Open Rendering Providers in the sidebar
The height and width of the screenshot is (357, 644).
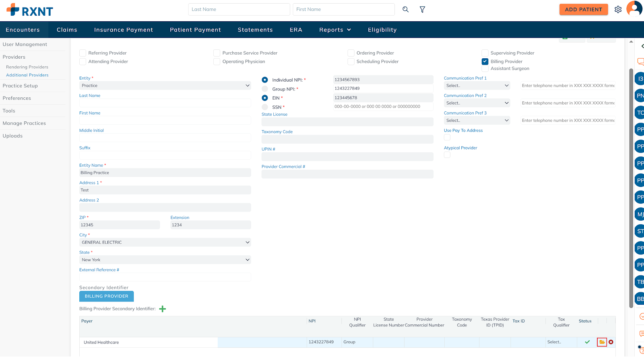tap(27, 67)
